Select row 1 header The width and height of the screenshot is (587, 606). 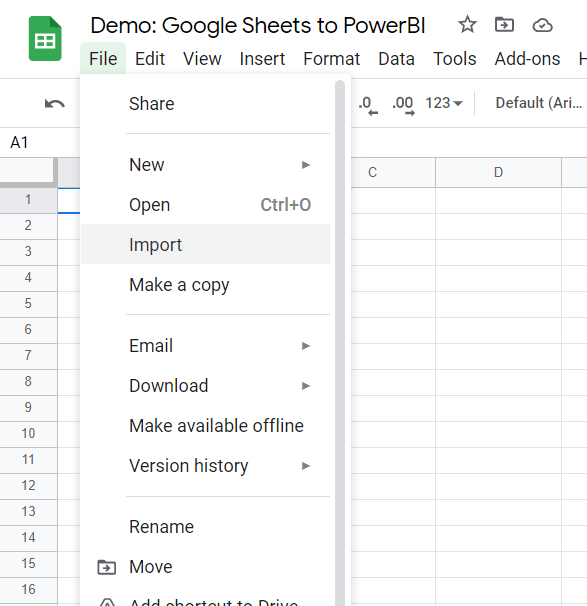pyautogui.click(x=29, y=200)
